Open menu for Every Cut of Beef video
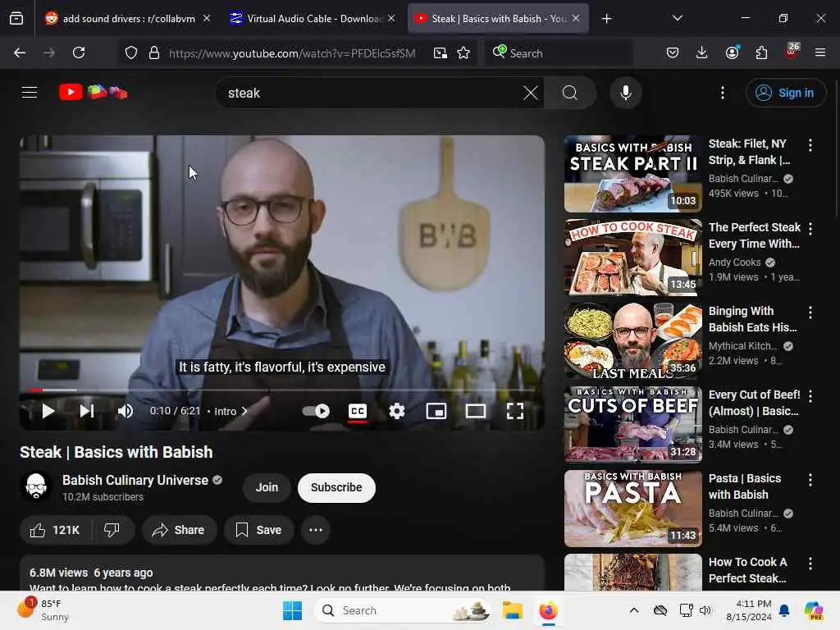 [810, 396]
